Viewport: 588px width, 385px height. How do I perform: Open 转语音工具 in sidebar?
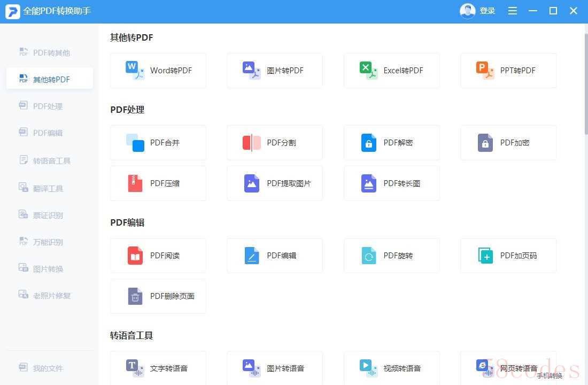[50, 160]
